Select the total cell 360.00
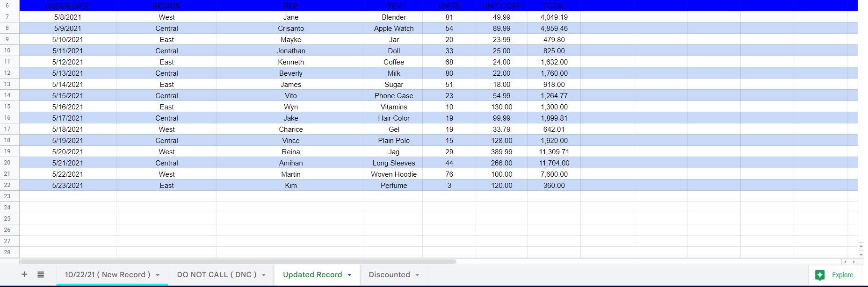868x287 pixels. coord(554,185)
